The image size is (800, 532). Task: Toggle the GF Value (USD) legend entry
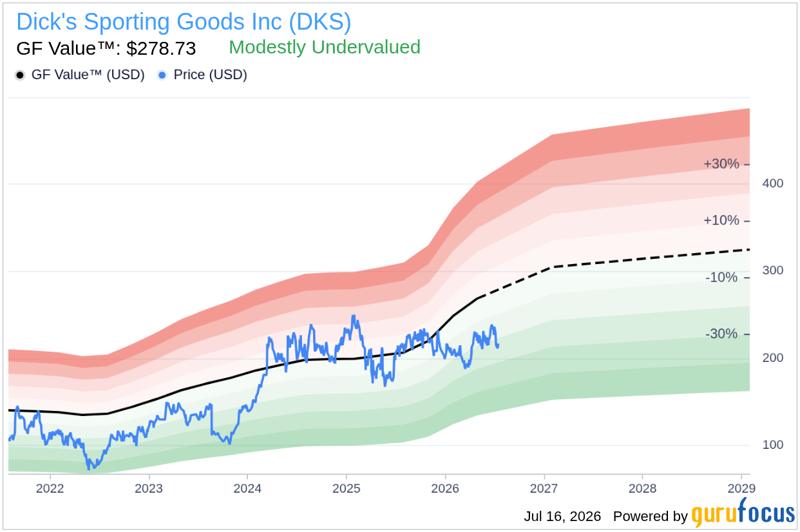[x=80, y=75]
